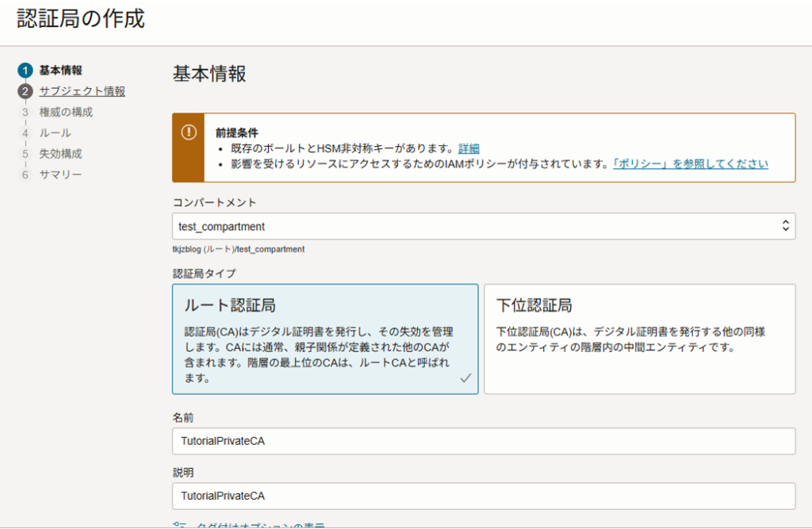Click the step 4 number marker
Screen dimensions: 812x529
(25, 133)
